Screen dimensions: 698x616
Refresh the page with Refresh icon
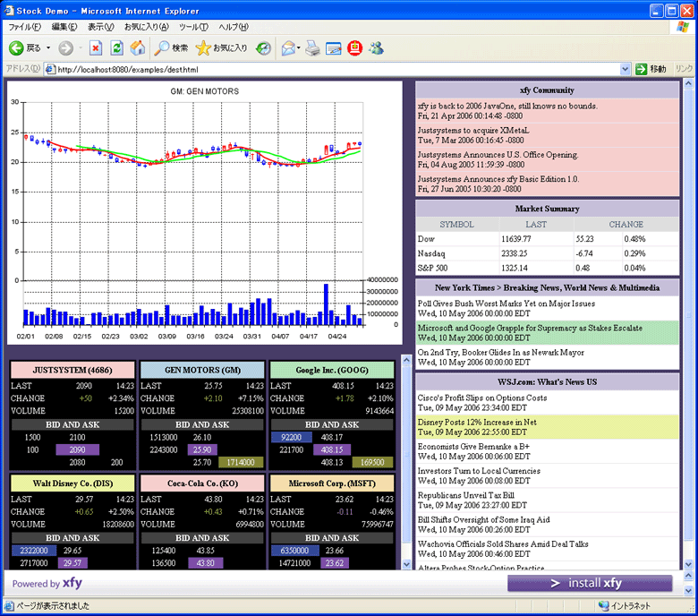click(116, 47)
